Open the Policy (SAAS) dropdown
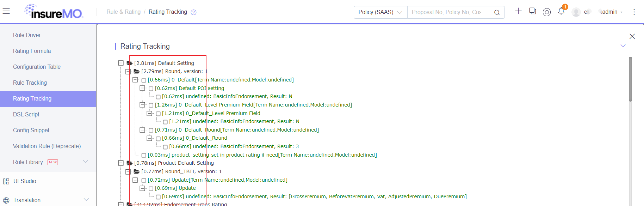644x206 pixels. click(380, 12)
